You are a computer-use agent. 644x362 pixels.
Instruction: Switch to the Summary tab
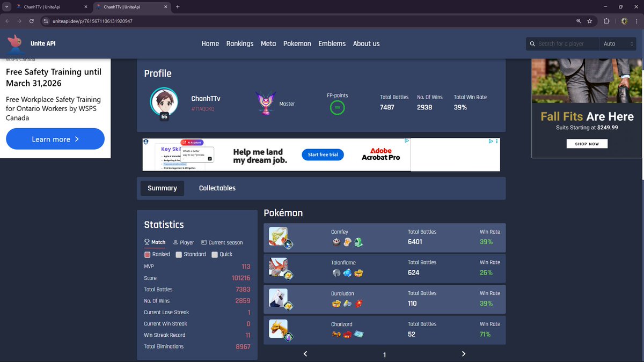click(162, 188)
